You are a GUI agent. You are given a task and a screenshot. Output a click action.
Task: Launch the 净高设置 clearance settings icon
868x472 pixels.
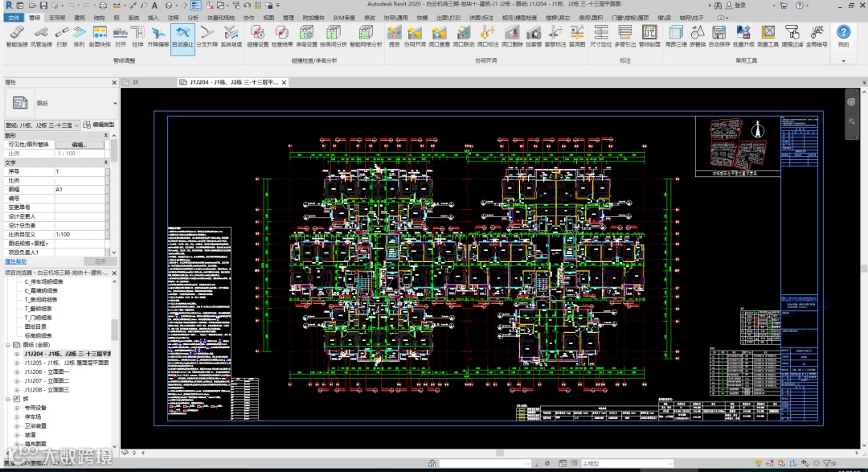(306, 36)
